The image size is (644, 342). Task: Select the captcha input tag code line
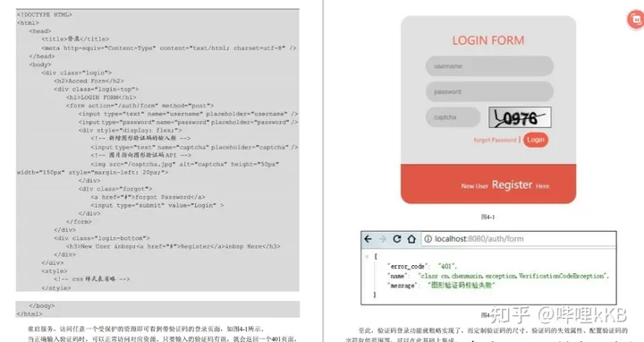click(x=194, y=147)
